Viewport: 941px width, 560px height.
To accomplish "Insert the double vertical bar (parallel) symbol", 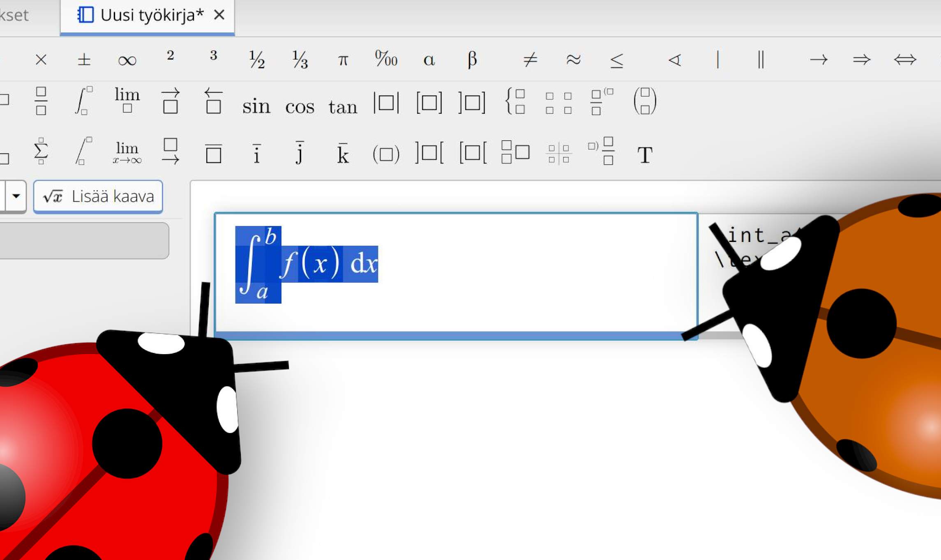I will point(761,60).
